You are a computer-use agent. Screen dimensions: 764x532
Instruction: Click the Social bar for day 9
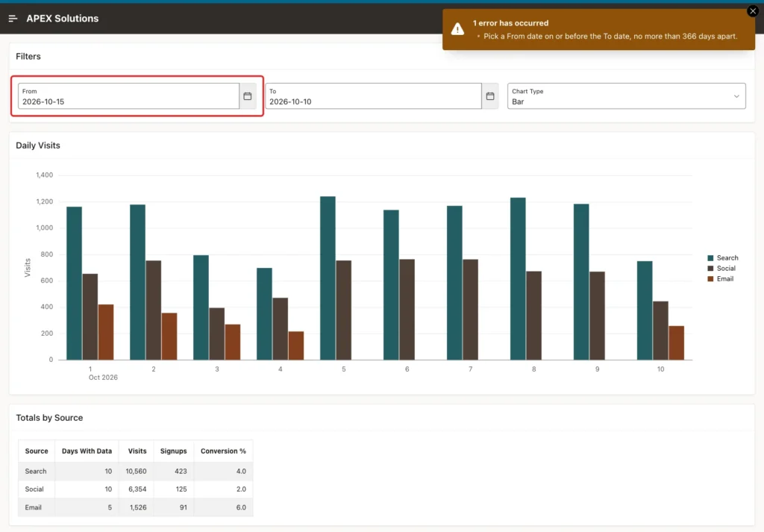coord(597,316)
